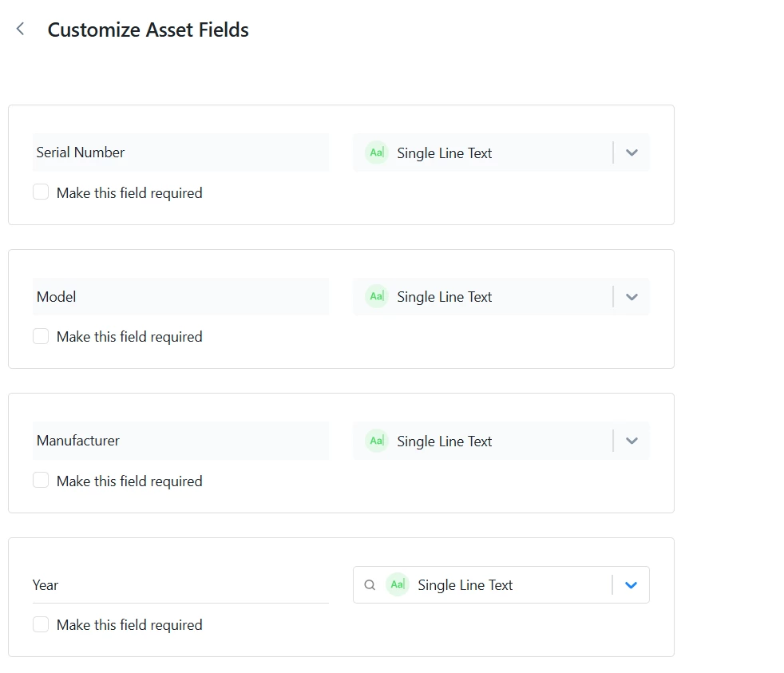The width and height of the screenshot is (784, 673).
Task: Expand the Serial Number field type dropdown arrow
Action: [632, 152]
